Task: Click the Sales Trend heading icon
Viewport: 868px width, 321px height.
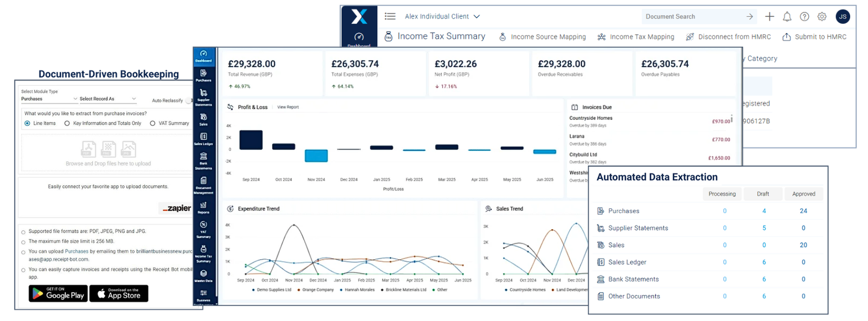Action: [489, 209]
